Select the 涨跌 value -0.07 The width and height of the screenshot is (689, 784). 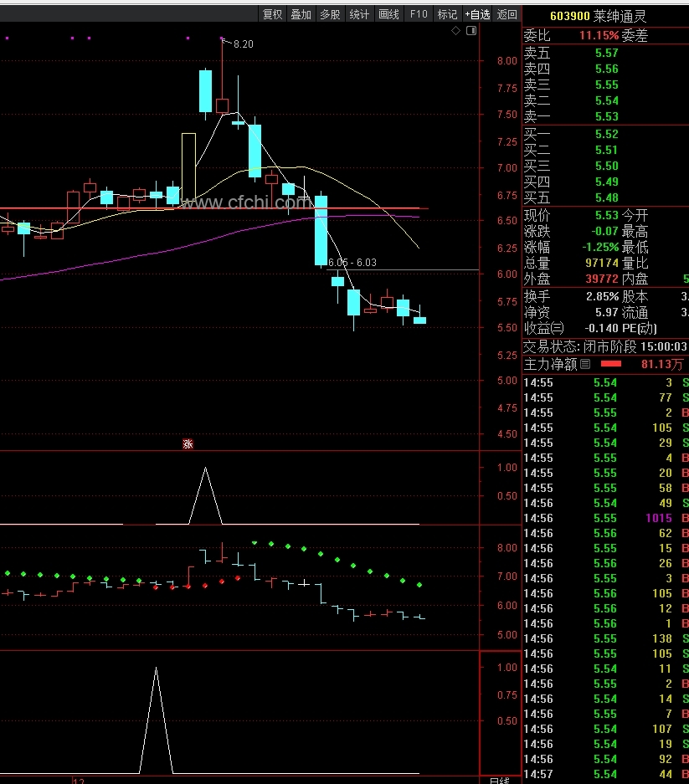[x=604, y=232]
